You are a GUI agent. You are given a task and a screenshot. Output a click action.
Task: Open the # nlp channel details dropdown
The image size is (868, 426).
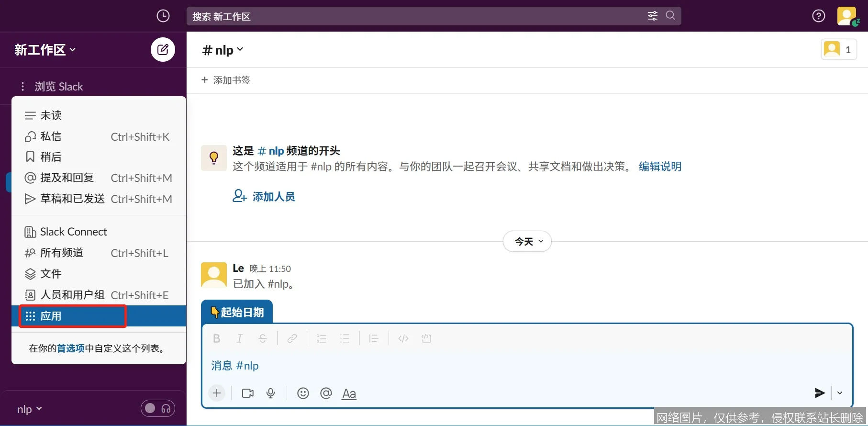tap(223, 50)
